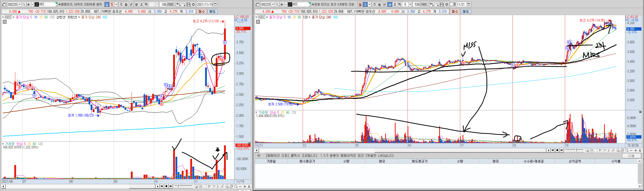
Task: Toggle the KEC legend checkbox in the left chart
Action: click(3, 17)
